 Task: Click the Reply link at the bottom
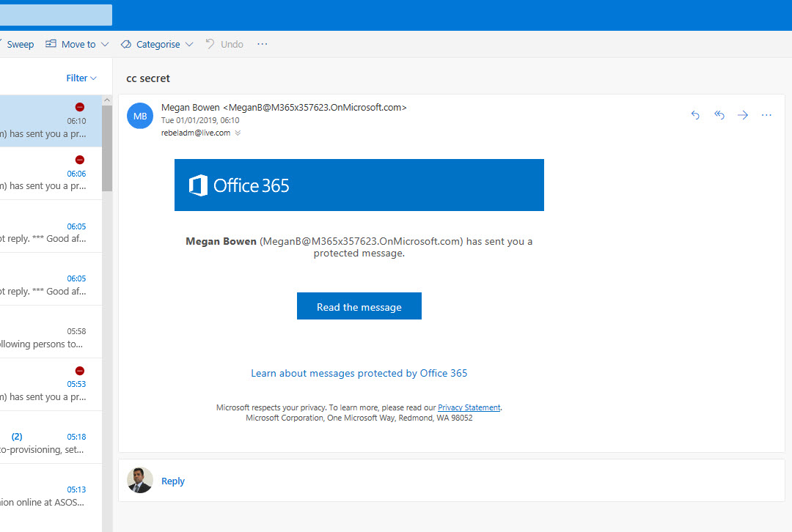tap(173, 481)
